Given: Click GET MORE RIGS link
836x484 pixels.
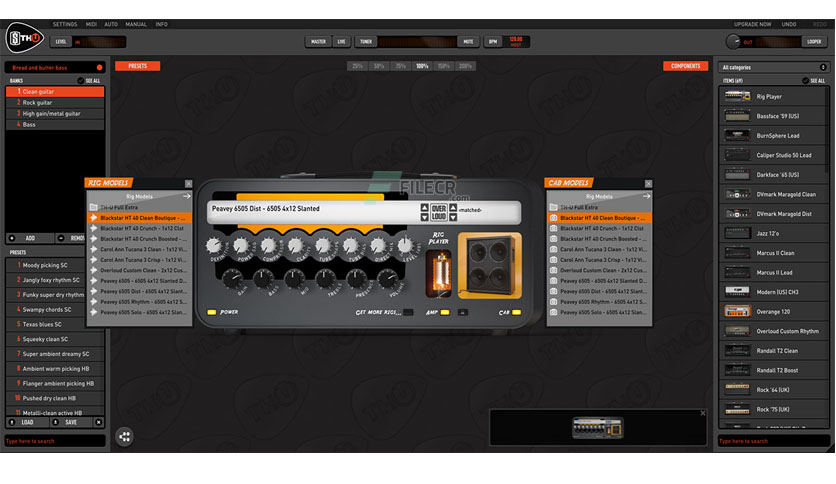Looking at the screenshot, I should (378, 312).
